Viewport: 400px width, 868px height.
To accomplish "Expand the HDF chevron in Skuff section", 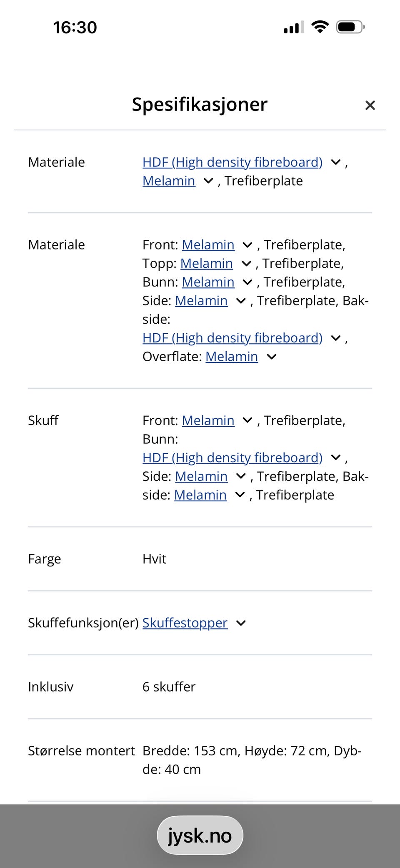I will pyautogui.click(x=335, y=458).
